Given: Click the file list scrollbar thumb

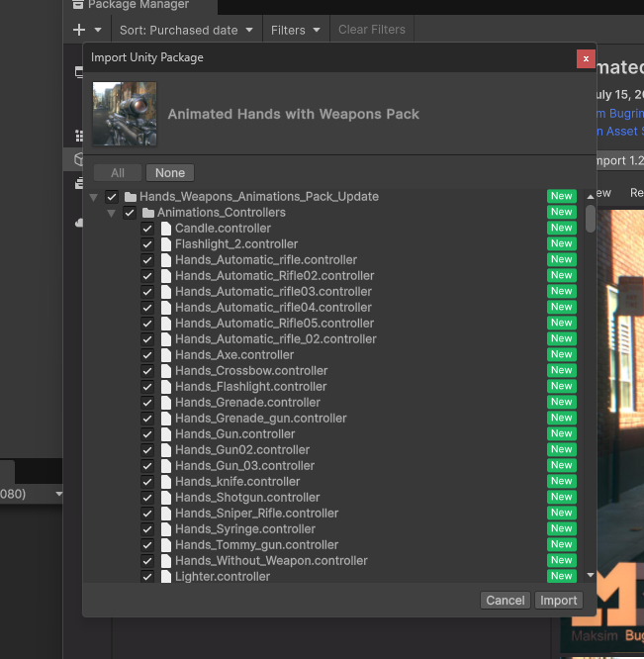Looking at the screenshot, I should [x=591, y=219].
